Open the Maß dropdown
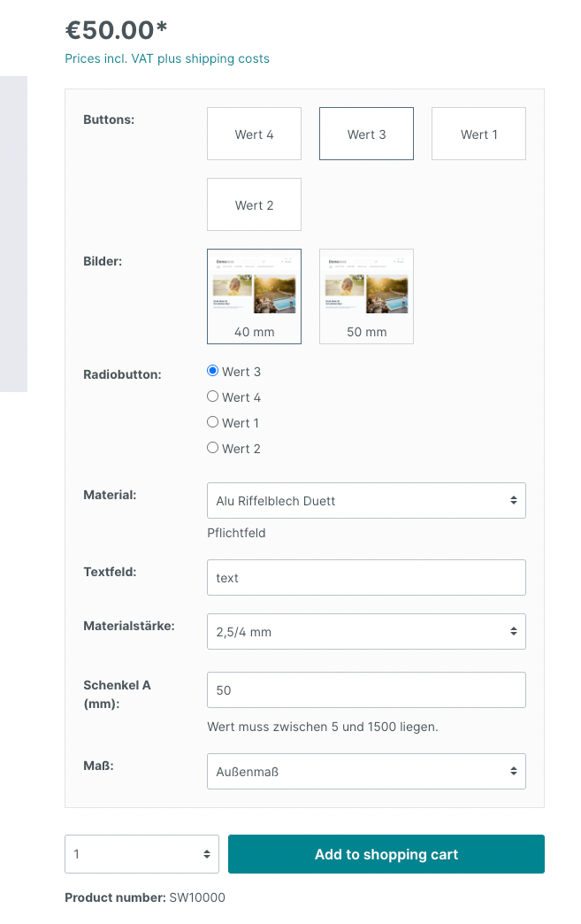 [x=366, y=771]
